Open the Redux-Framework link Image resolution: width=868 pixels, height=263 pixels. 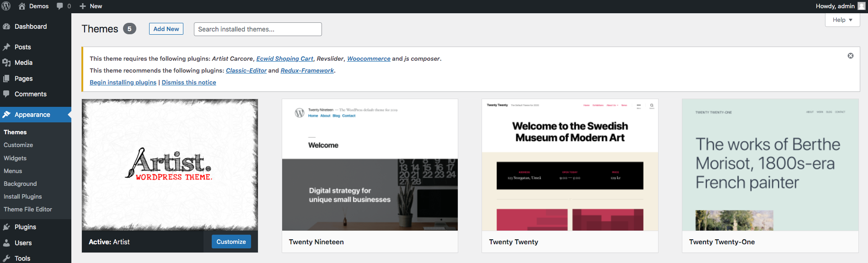[307, 70]
